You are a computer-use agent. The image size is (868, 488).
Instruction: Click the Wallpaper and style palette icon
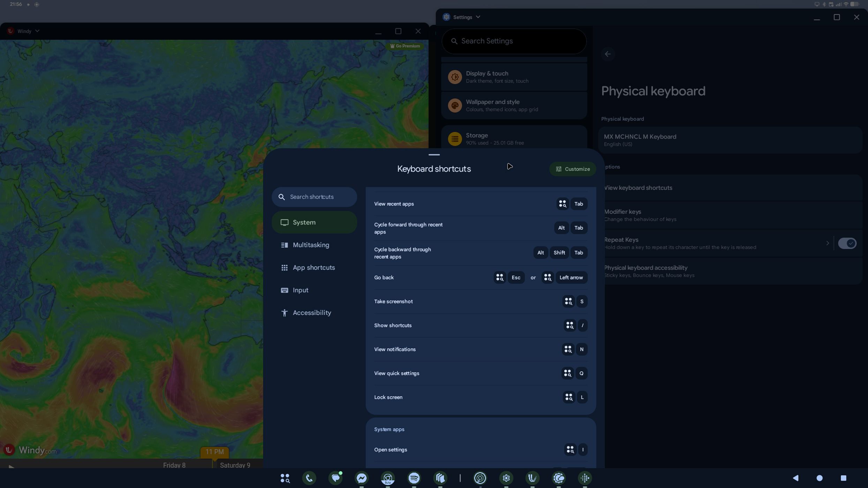point(455,105)
